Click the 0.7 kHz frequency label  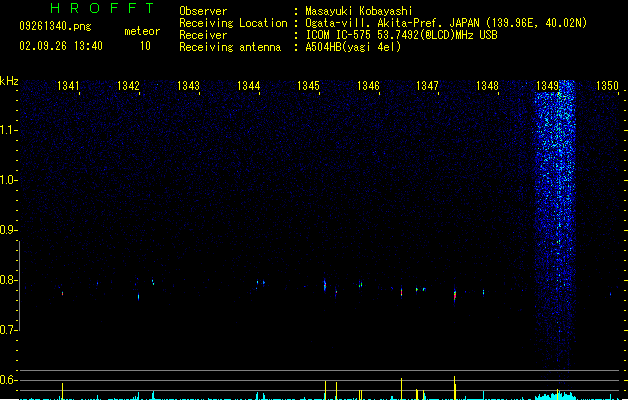click(x=8, y=330)
